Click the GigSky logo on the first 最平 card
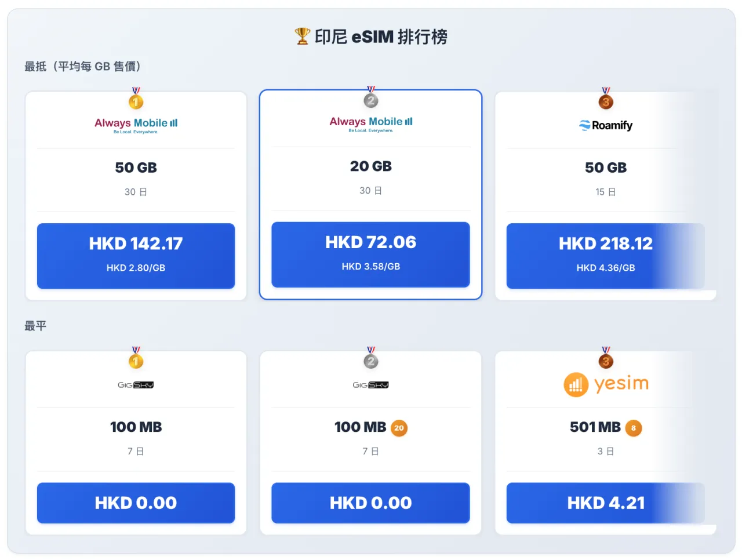The image size is (742, 560). tap(136, 385)
